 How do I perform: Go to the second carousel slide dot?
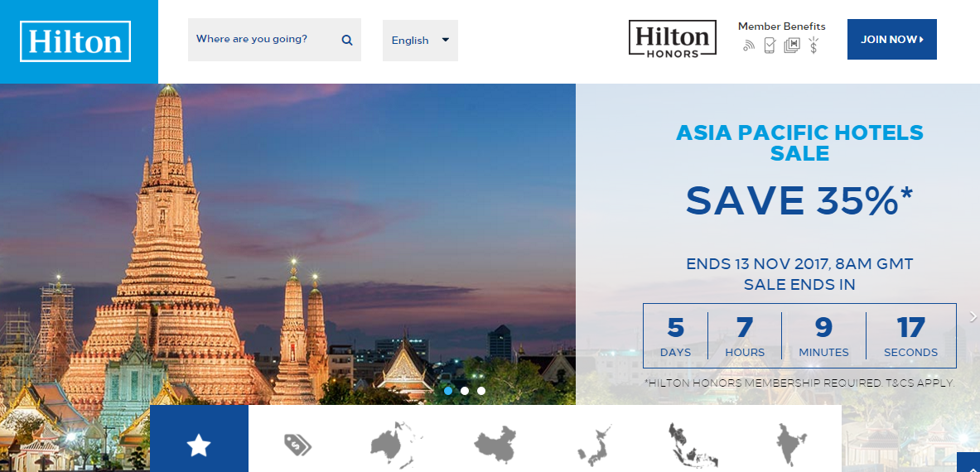465,391
